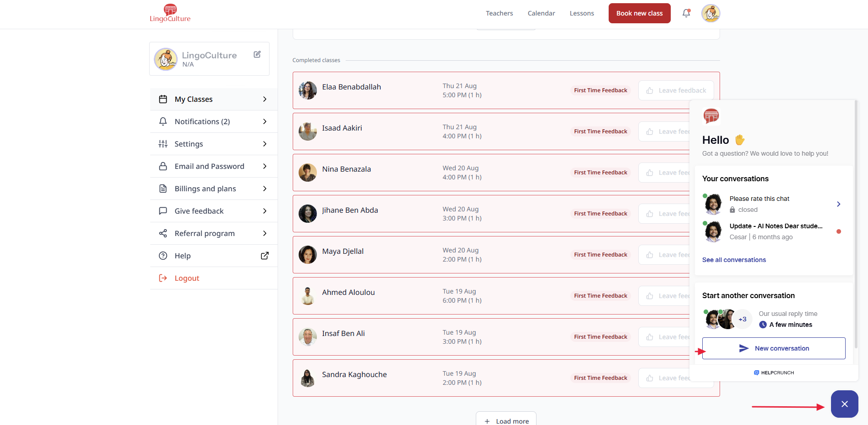Load more completed classes
This screenshot has width=868, height=425.
[506, 420]
